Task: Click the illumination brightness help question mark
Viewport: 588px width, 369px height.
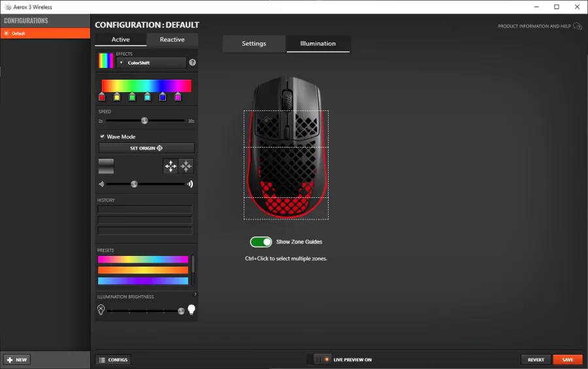Action: [x=195, y=295]
